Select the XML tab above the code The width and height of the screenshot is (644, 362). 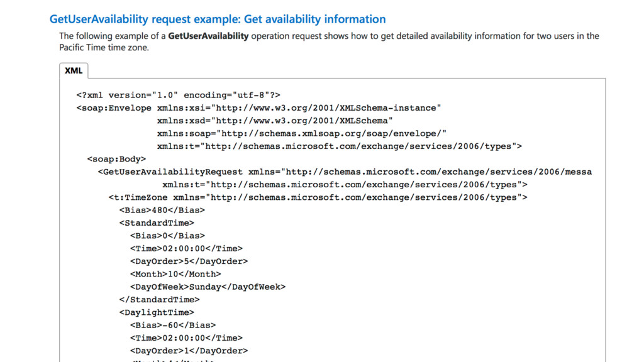click(x=74, y=71)
